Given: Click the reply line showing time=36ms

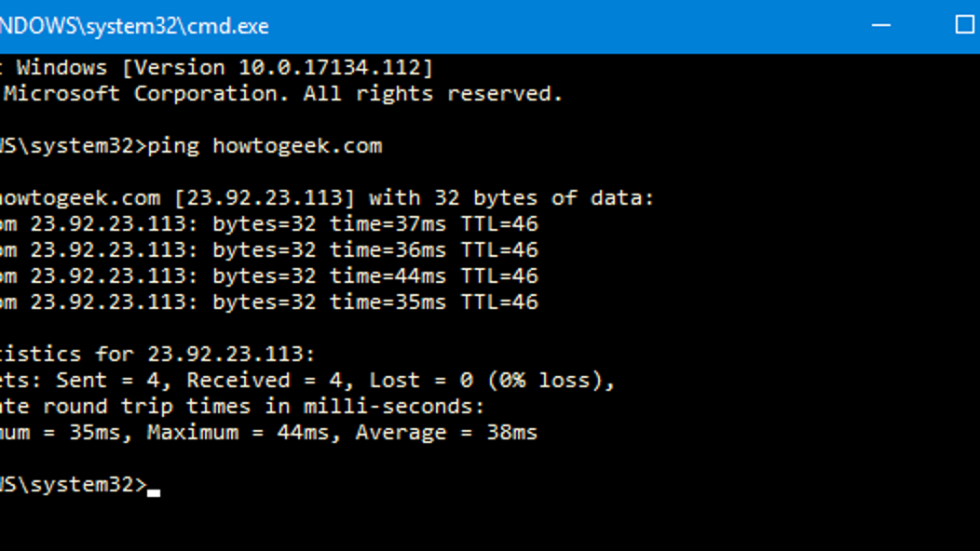Looking at the screenshot, I should click(x=269, y=250).
